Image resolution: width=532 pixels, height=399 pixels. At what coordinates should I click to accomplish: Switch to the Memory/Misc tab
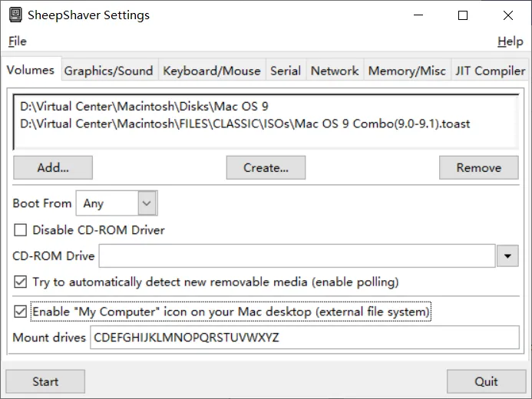[x=407, y=71]
